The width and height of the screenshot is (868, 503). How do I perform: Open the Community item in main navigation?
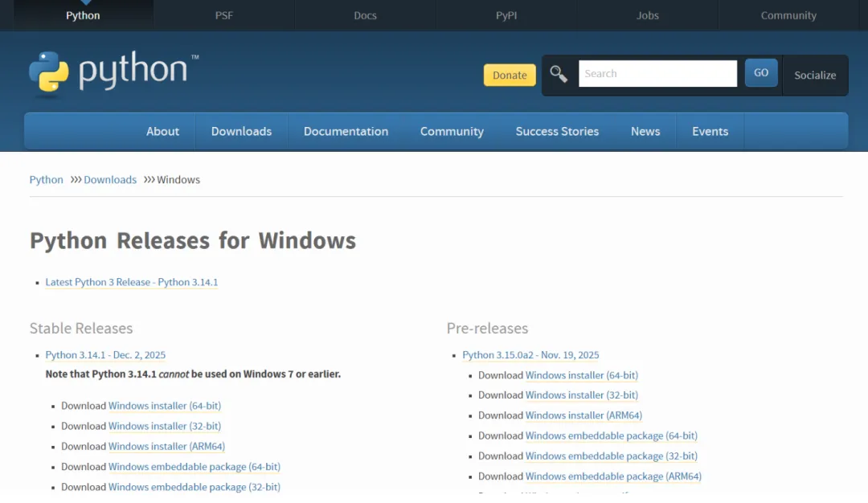pos(452,131)
